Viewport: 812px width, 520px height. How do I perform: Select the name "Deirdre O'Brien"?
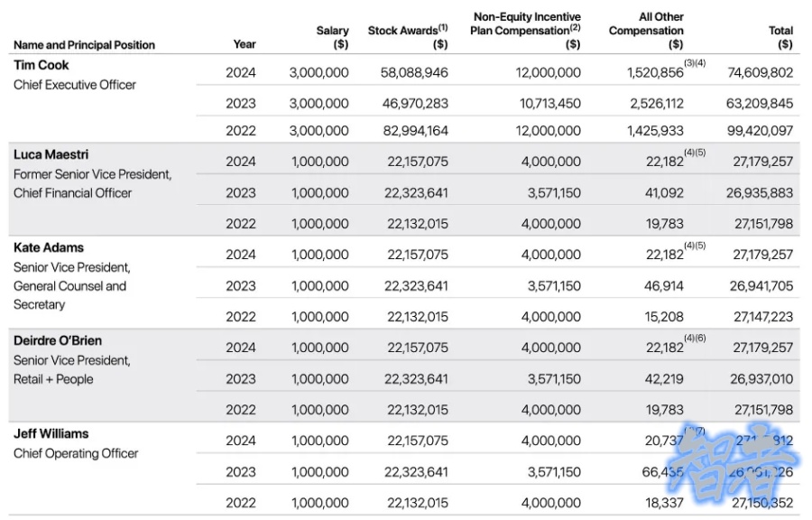pyautogui.click(x=58, y=340)
